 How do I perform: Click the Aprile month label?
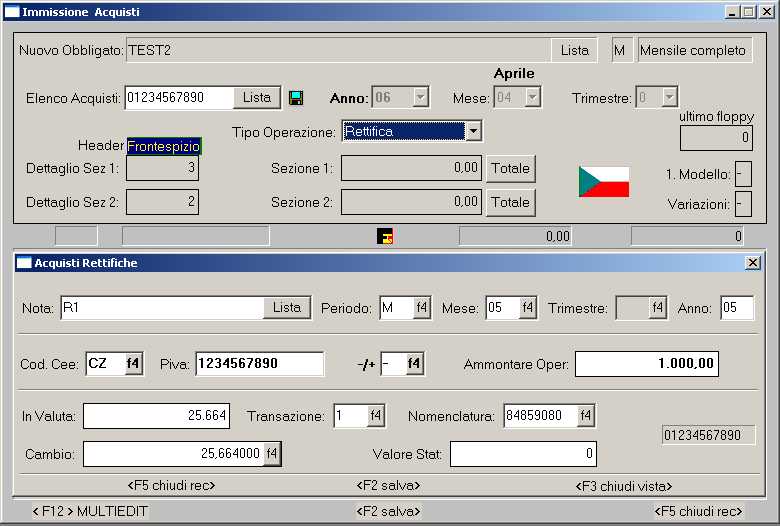[514, 74]
